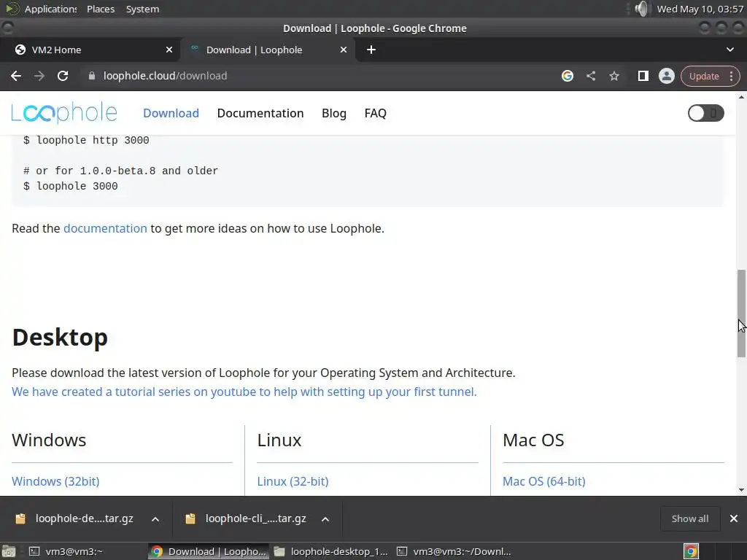This screenshot has width=747, height=560.
Task: Download Windows (32bit) build
Action: (x=55, y=481)
